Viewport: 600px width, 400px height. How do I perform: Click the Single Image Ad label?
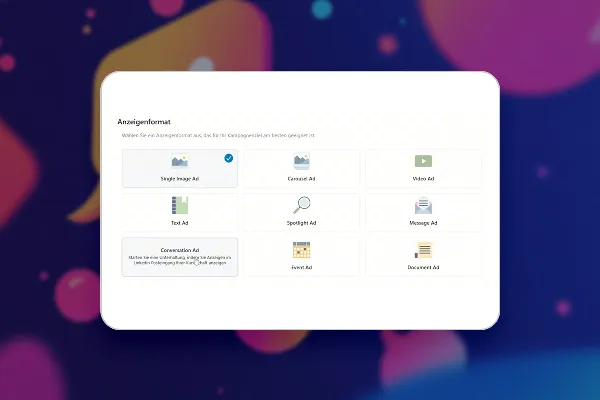[x=179, y=179]
